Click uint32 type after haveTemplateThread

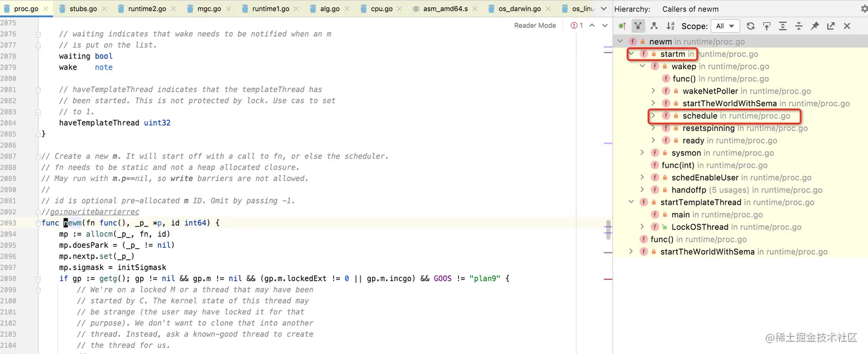click(x=157, y=123)
